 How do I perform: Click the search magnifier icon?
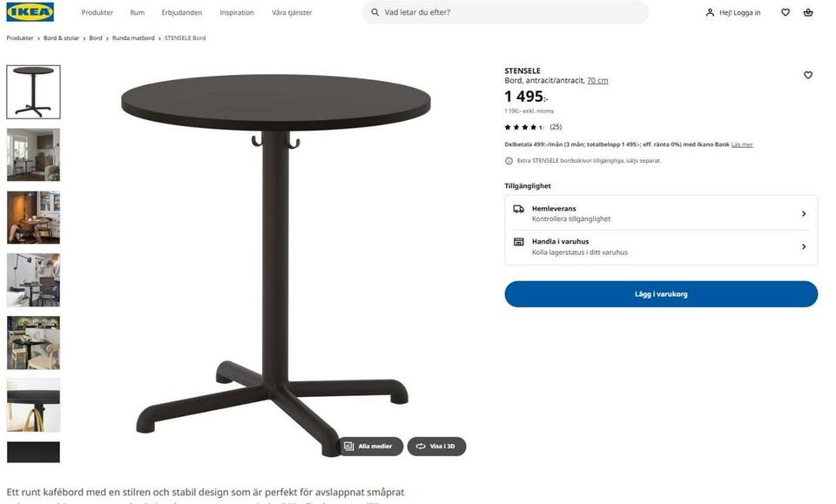point(374,12)
